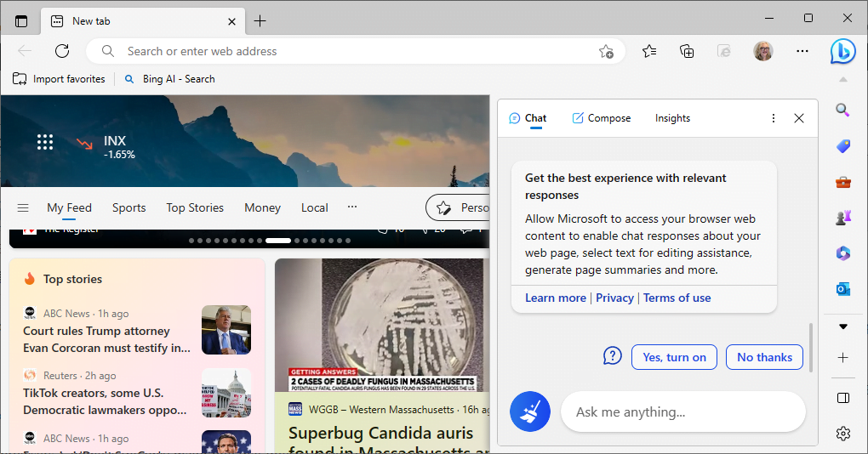Open the sidebar Search tool
868x454 pixels.
842,110
